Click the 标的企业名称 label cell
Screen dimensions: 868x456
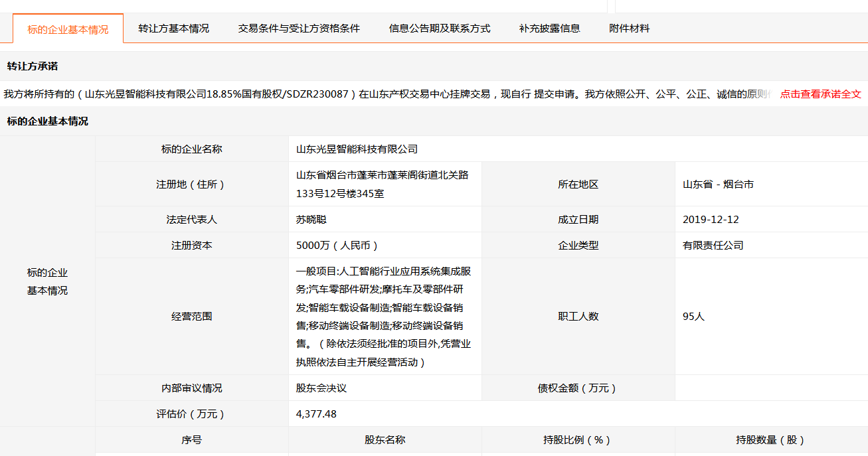[192, 149]
